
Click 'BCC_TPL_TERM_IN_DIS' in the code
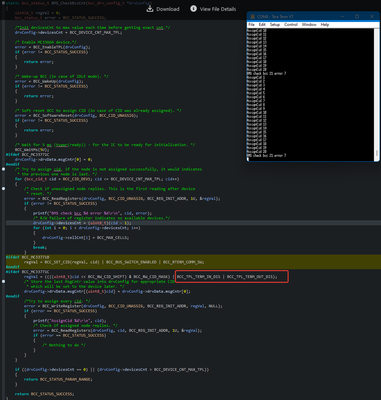pos(199,277)
